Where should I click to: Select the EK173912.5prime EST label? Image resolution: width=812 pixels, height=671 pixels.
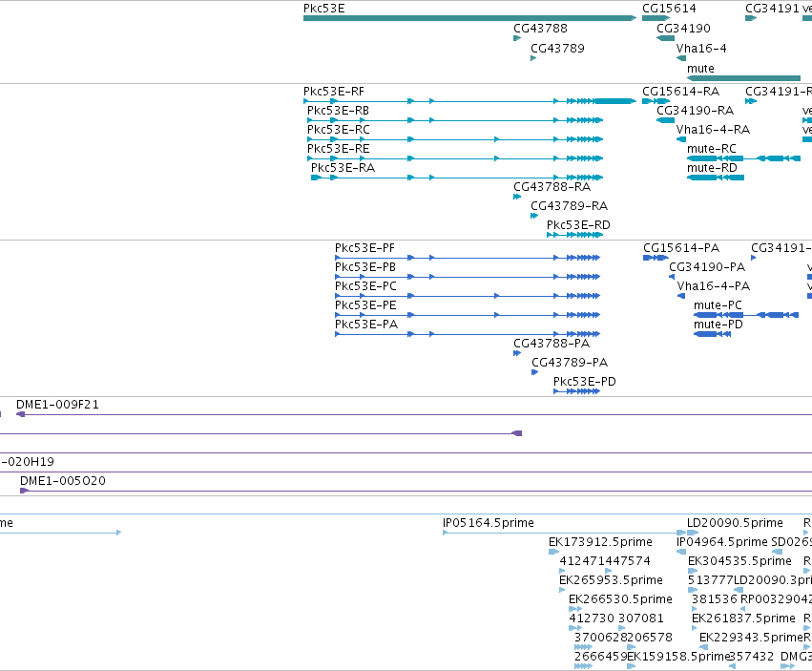pyautogui.click(x=600, y=542)
